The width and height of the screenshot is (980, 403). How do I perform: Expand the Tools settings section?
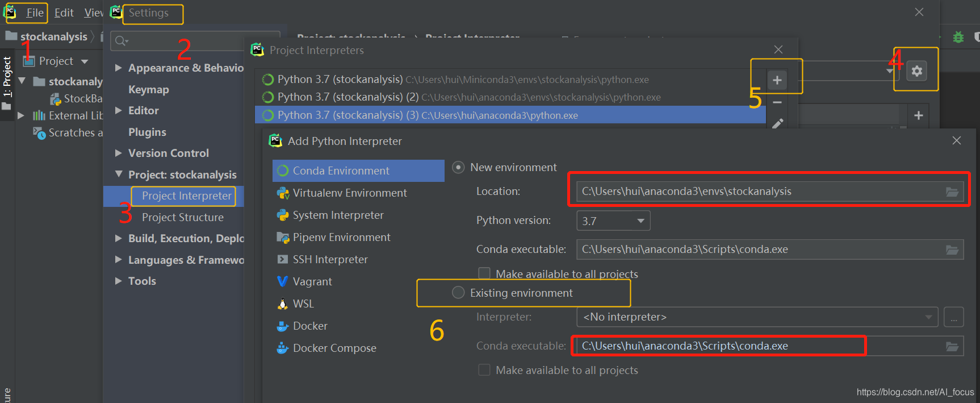pos(119,281)
